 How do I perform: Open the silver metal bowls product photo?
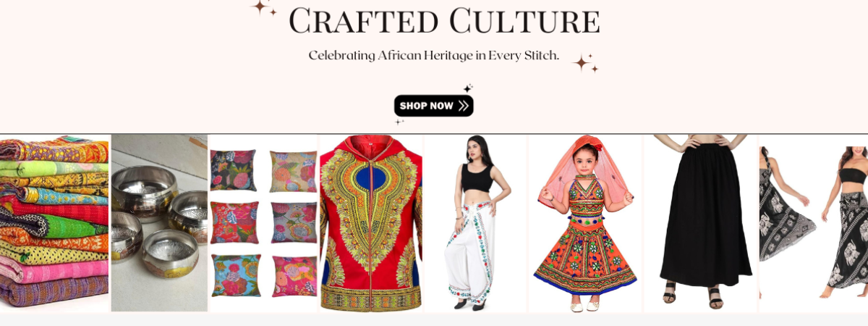[x=159, y=223]
